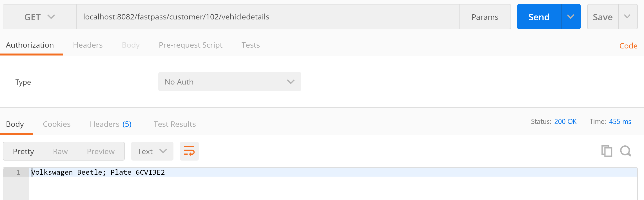644x200 pixels.
Task: Open the No Auth authorization type dropdown
Action: point(229,82)
